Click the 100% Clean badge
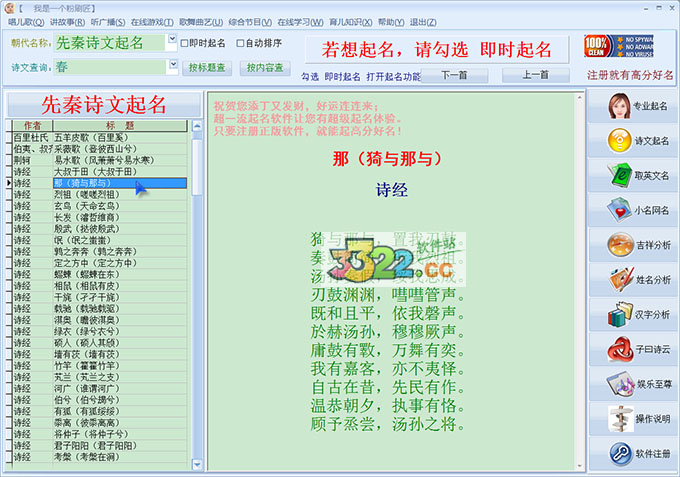Image resolution: width=680 pixels, height=477 pixels. click(x=618, y=46)
